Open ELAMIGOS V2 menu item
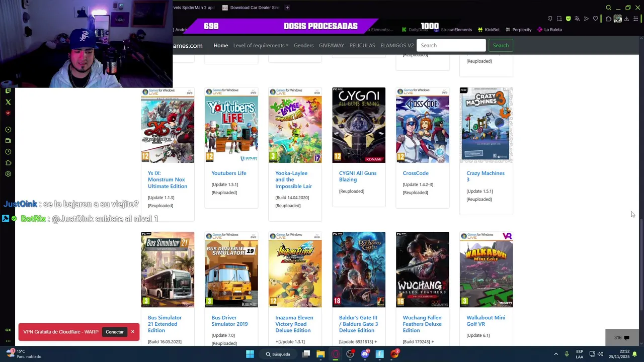 (397, 45)
